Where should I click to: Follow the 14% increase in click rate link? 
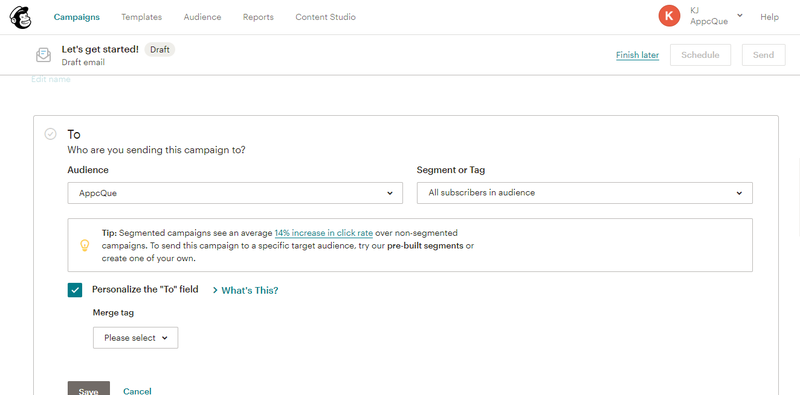[x=323, y=233]
